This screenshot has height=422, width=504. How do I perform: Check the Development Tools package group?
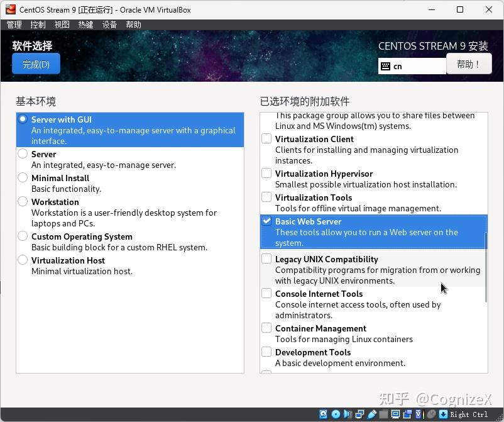click(266, 352)
